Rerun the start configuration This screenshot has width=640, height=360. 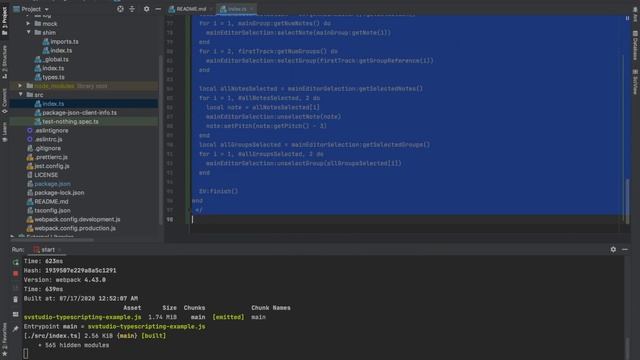pyautogui.click(x=16, y=262)
